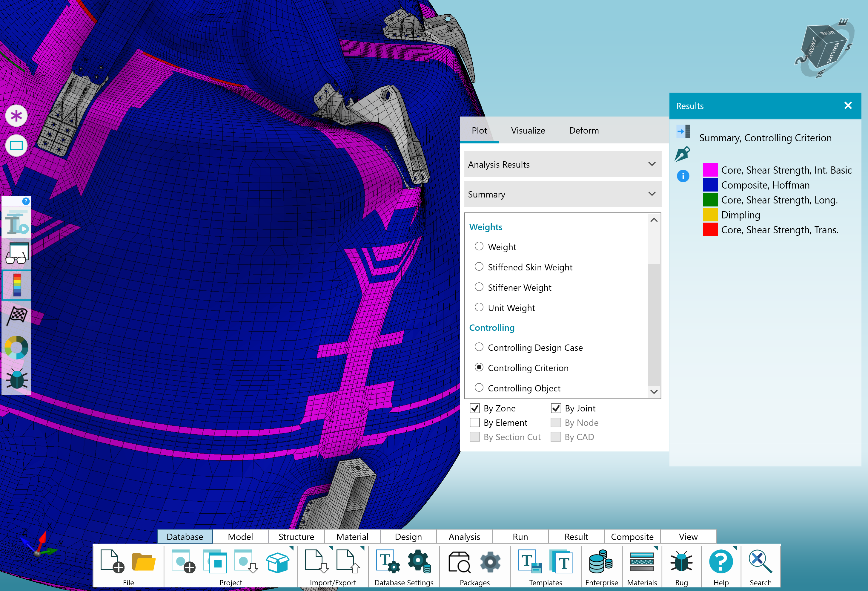
Task: Select the Plot tab
Action: 479,131
